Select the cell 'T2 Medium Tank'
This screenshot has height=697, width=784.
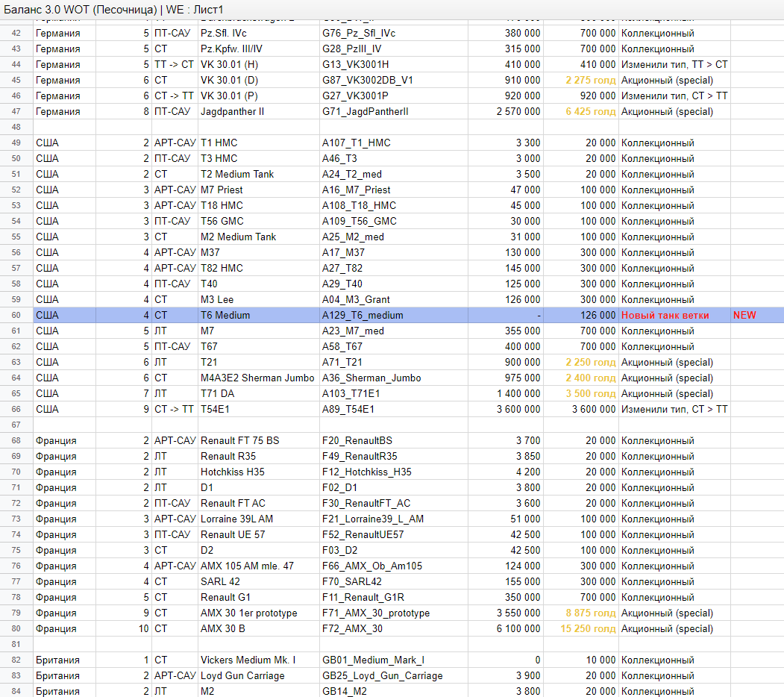pos(259,174)
